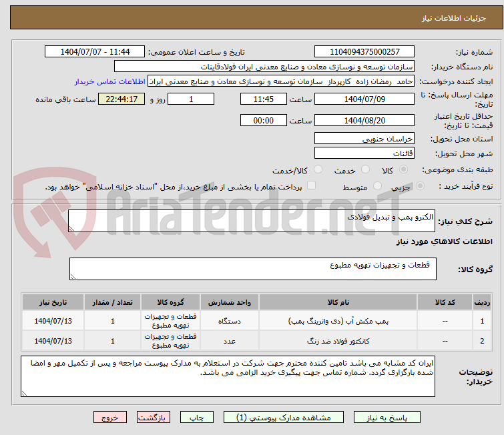Viewport: 504px width, 435px height.
Task: Click the بازگشت back button
Action: [154, 418]
